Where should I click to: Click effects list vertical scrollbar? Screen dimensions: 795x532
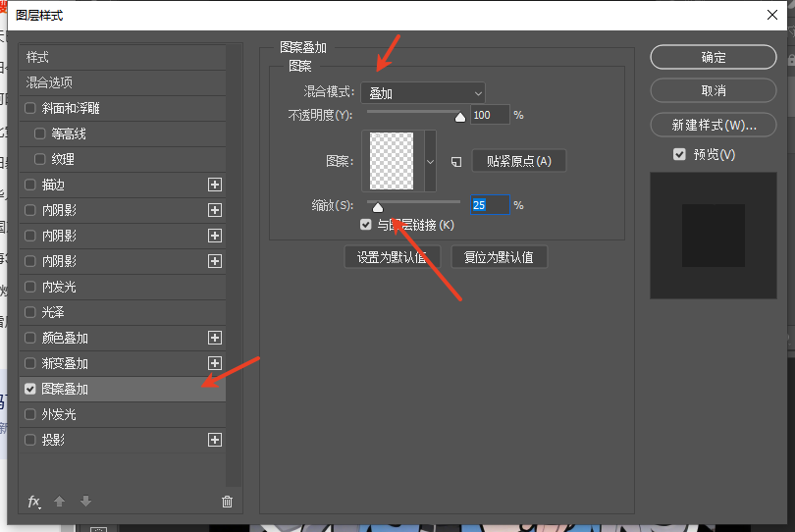point(234,266)
